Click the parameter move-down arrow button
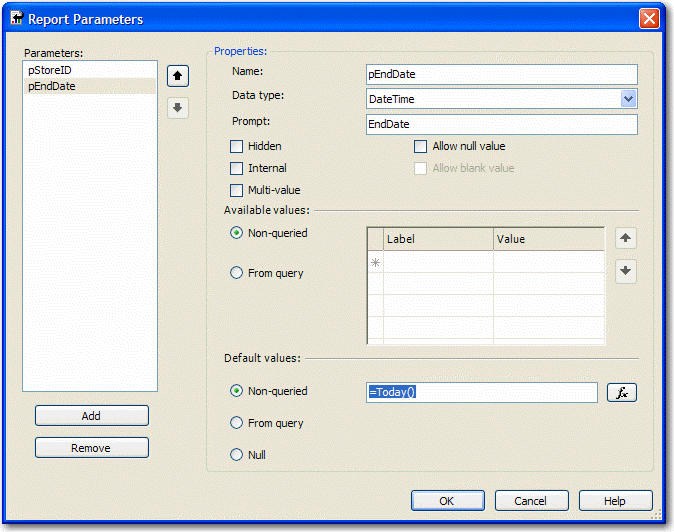The height and width of the screenshot is (532, 674). pyautogui.click(x=178, y=108)
